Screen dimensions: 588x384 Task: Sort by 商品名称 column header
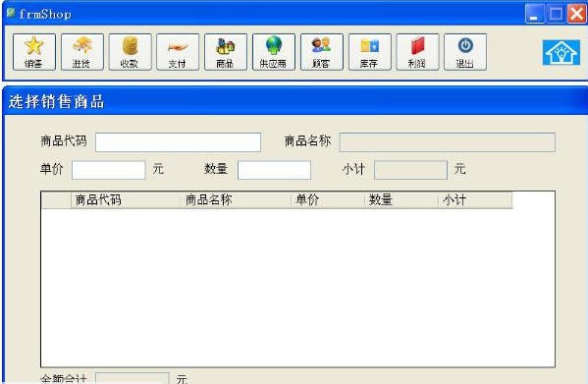pyautogui.click(x=237, y=200)
